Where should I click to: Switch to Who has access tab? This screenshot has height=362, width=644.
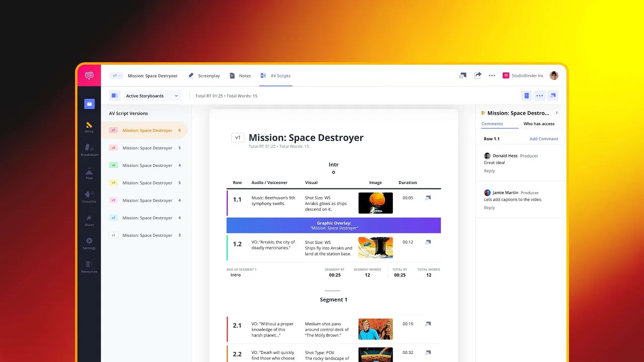[539, 124]
